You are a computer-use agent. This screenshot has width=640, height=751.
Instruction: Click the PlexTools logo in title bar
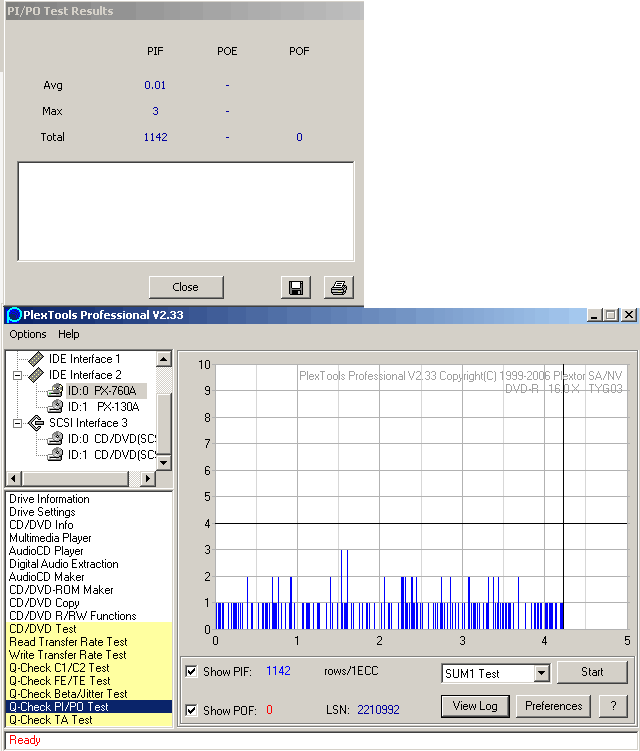[x=14, y=315]
